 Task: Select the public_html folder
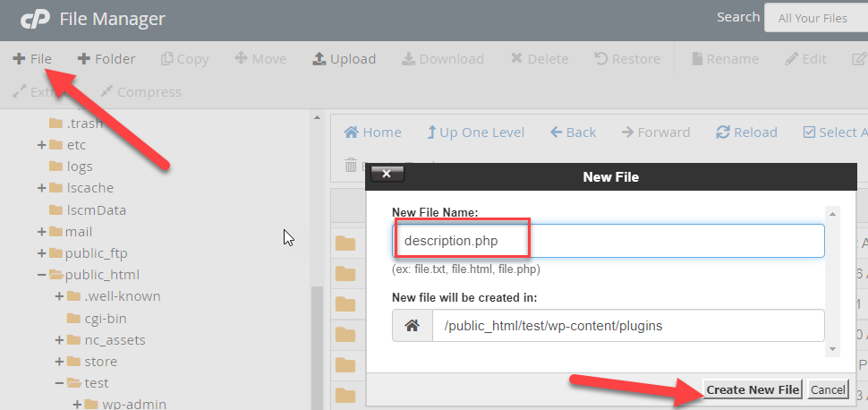click(95, 275)
